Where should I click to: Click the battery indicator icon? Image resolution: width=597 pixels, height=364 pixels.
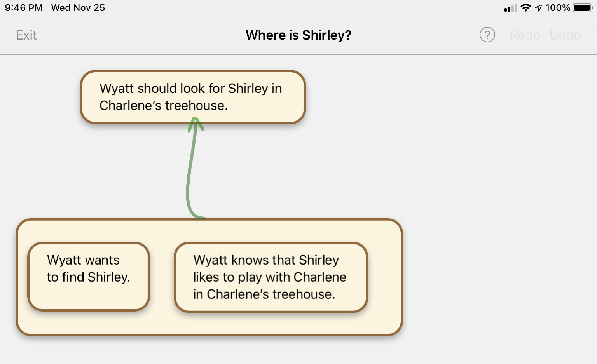pyautogui.click(x=581, y=7)
